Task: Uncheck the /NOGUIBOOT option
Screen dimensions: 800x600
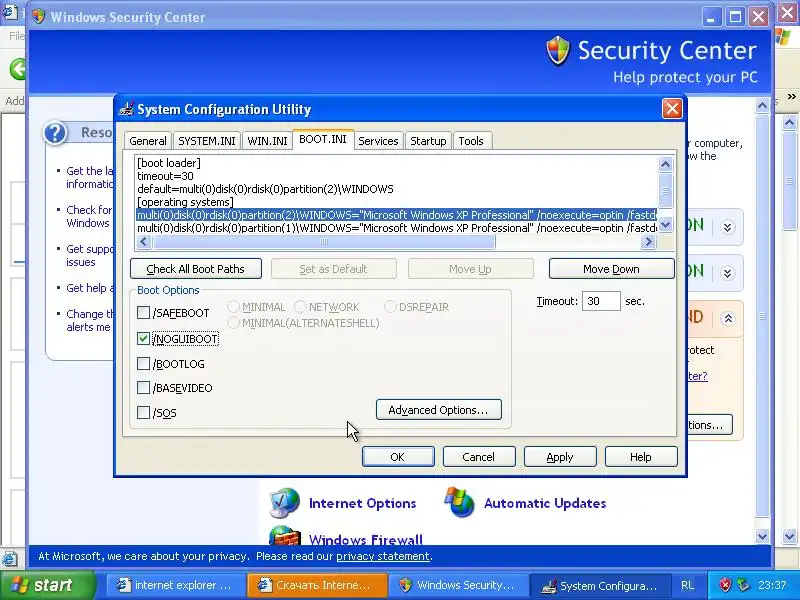Action: click(x=143, y=338)
